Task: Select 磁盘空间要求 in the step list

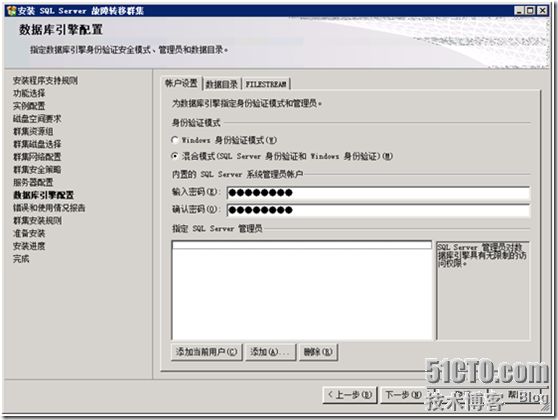Action: tap(37, 119)
